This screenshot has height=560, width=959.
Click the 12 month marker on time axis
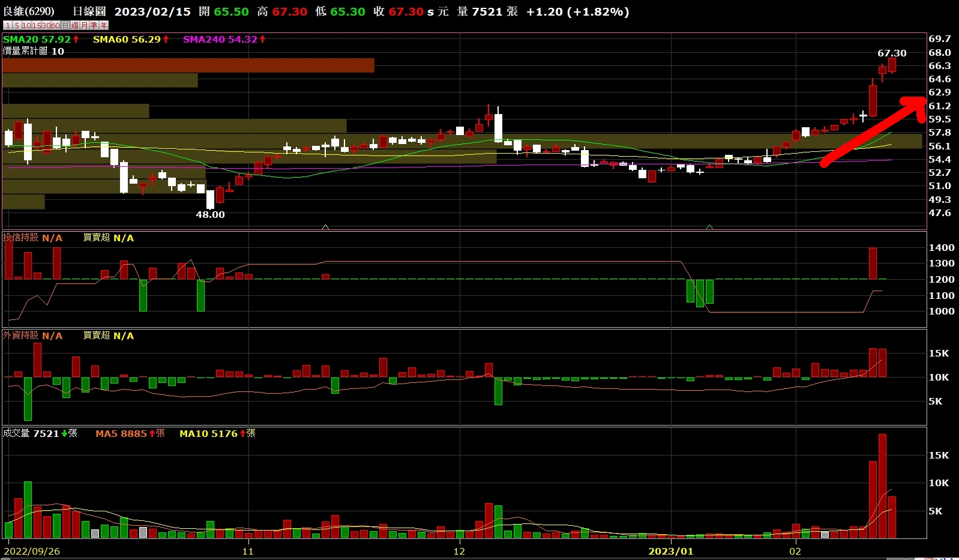coord(459,551)
